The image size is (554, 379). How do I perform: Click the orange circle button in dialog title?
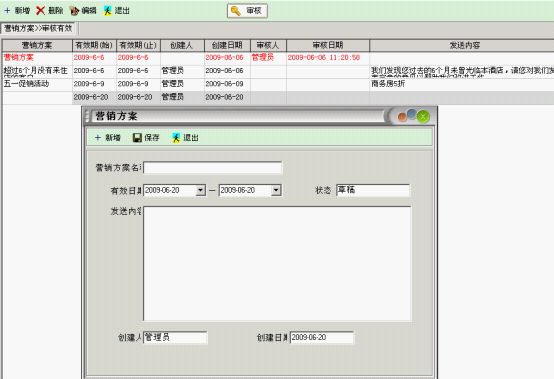coord(402,117)
